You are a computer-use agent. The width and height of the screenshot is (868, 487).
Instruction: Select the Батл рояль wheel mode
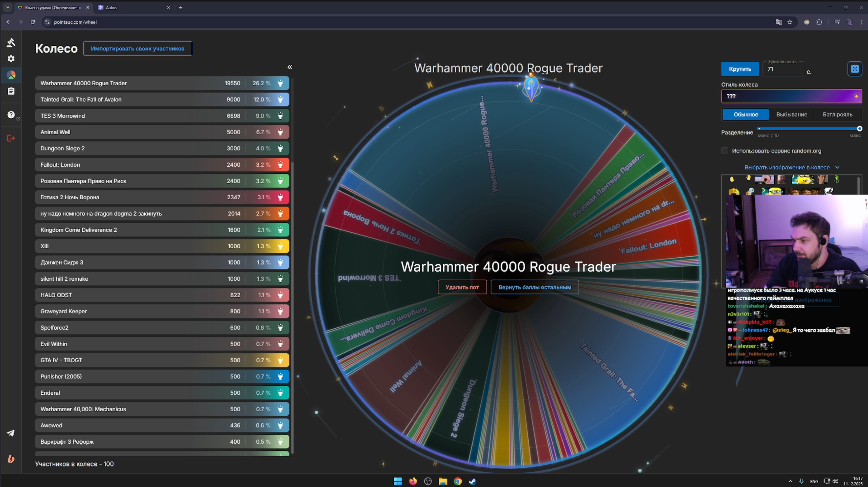point(837,115)
